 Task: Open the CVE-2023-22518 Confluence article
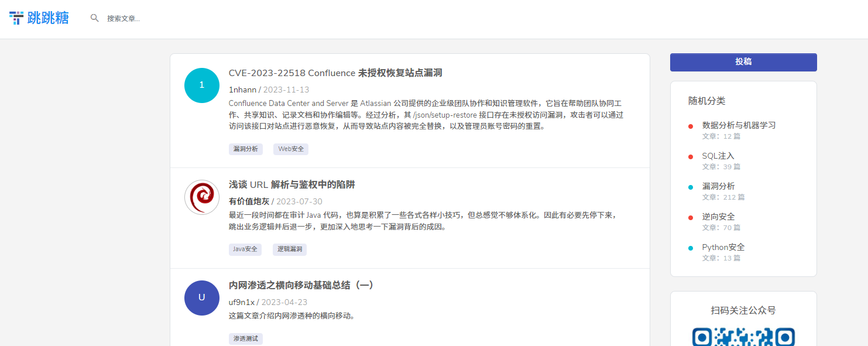point(335,73)
